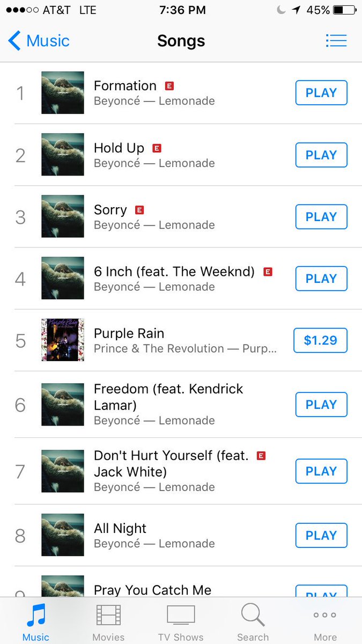Select Don't Hurt Yourself song title
This screenshot has height=644, width=362.
pyautogui.click(x=172, y=464)
